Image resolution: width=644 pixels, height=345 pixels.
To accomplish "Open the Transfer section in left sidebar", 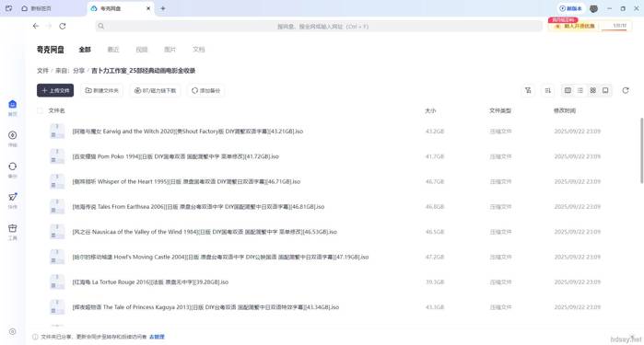I will [x=13, y=139].
